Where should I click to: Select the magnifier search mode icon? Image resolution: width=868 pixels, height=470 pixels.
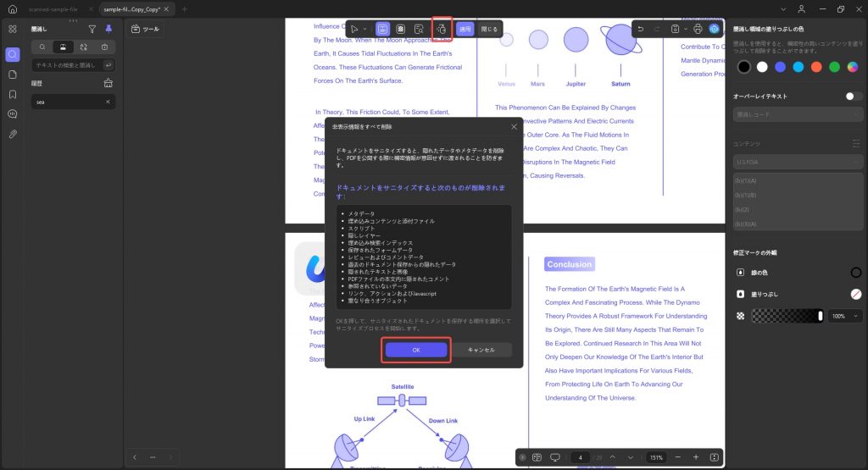click(x=42, y=47)
